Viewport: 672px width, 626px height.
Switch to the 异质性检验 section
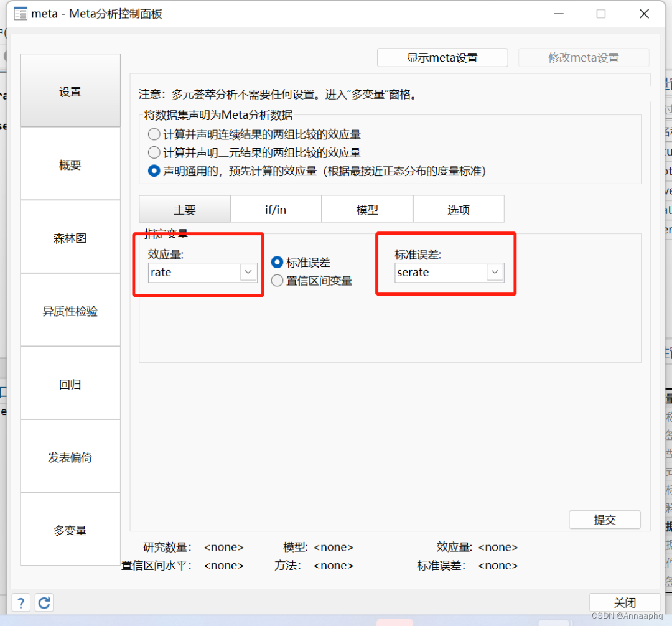pyautogui.click(x=70, y=311)
